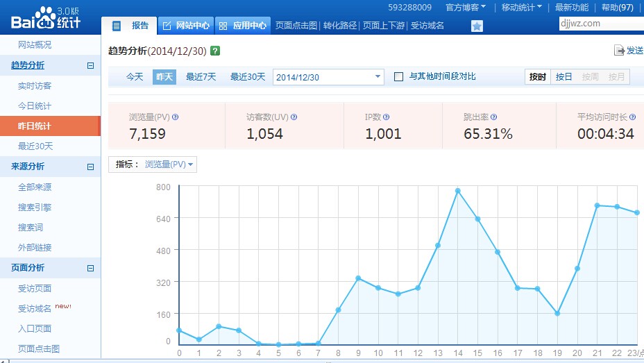Screen dimensions: 644x363
Task: Open the 移动统计 dropdown menu
Action: (x=522, y=8)
